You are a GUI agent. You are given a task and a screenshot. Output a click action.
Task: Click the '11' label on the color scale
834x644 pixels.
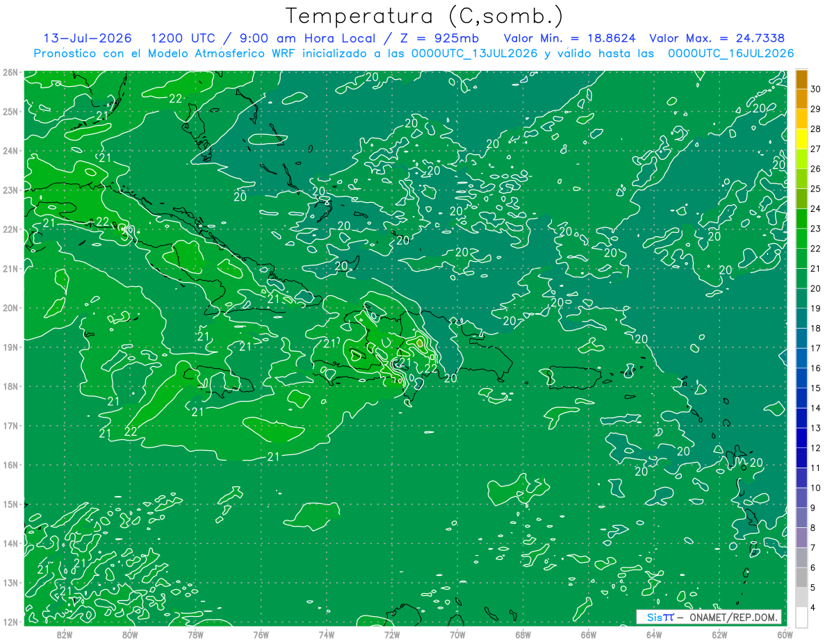click(x=816, y=468)
